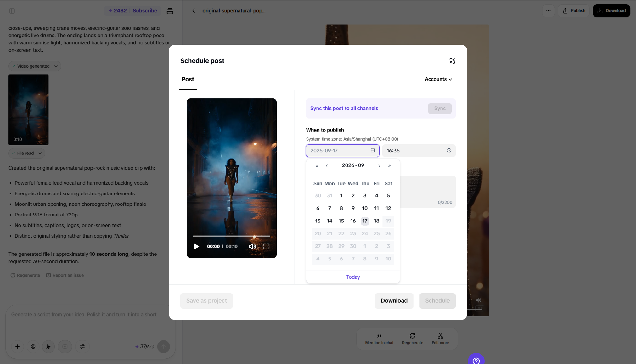Select September 17 in calendar

coord(365,221)
